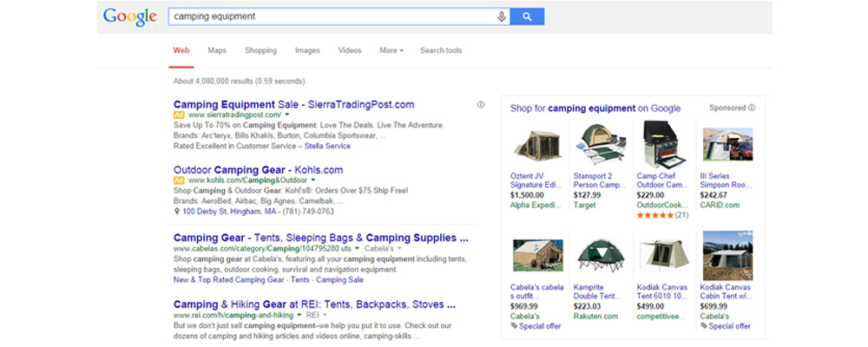Open the Shopping tab
868x347 pixels.
(x=260, y=50)
